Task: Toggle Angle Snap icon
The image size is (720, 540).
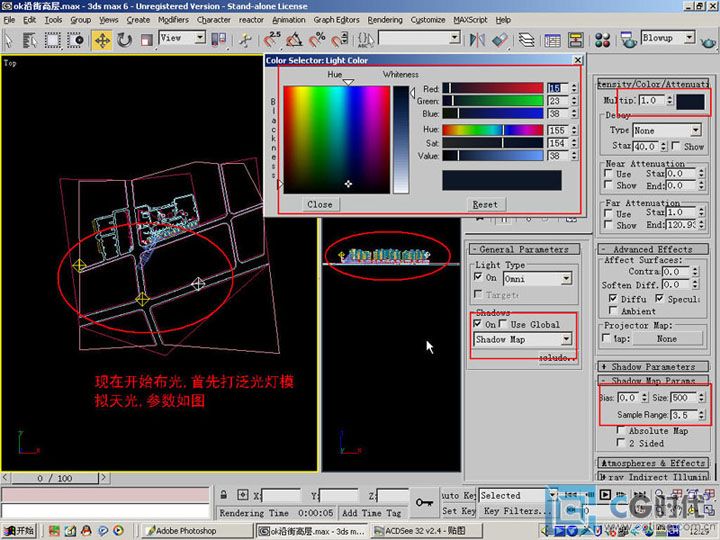Action: [x=294, y=40]
